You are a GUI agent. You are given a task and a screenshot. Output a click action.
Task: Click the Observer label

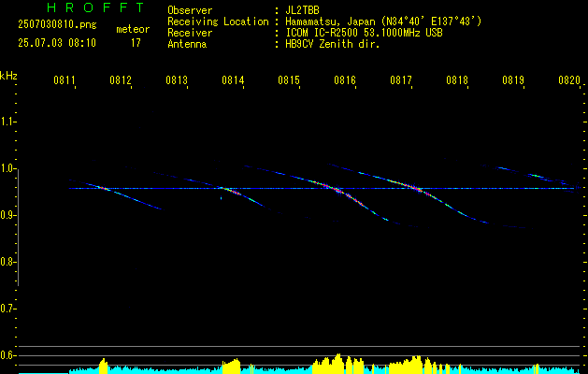coord(190,10)
